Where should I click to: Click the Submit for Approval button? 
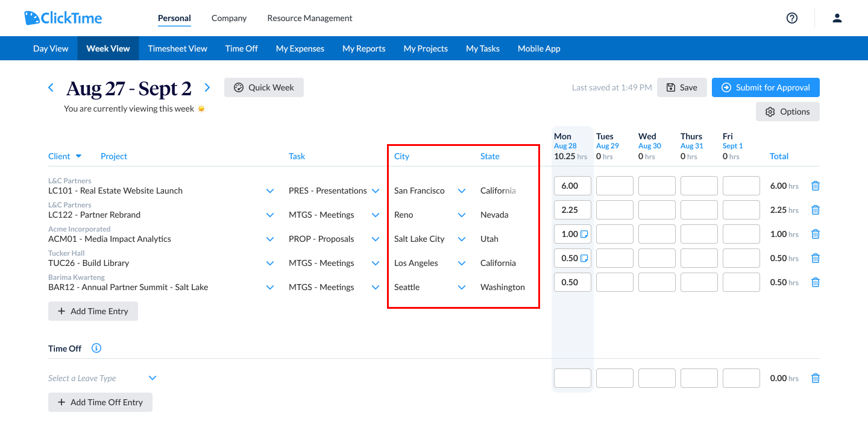pyautogui.click(x=766, y=87)
